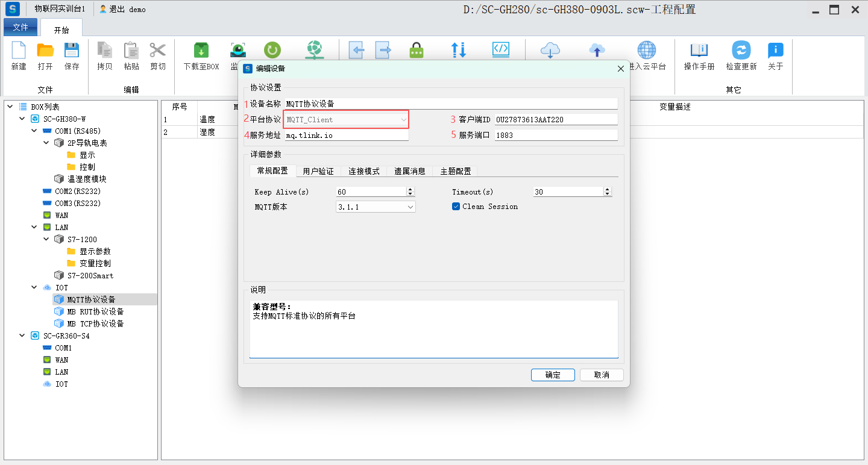Image resolution: width=868 pixels, height=465 pixels.
Task: Switch to the 主题配置 tab
Action: pyautogui.click(x=455, y=171)
